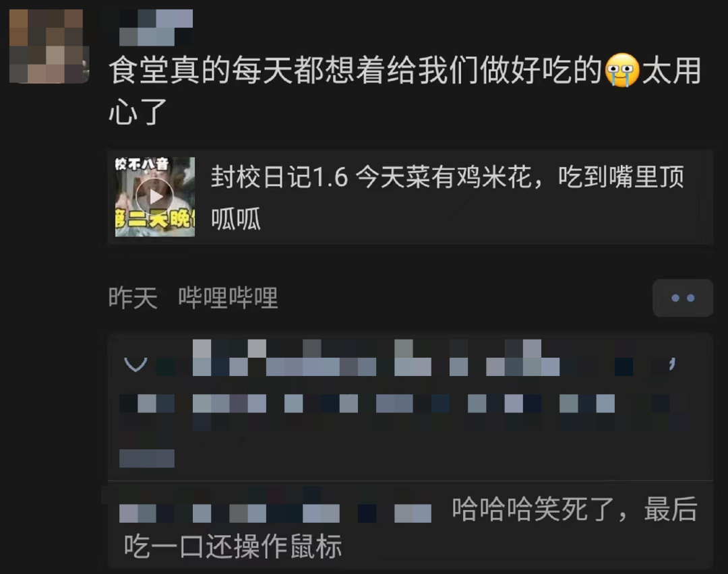Open the 封校日记1.6 shared video card title
728x574 pixels.
(448, 177)
